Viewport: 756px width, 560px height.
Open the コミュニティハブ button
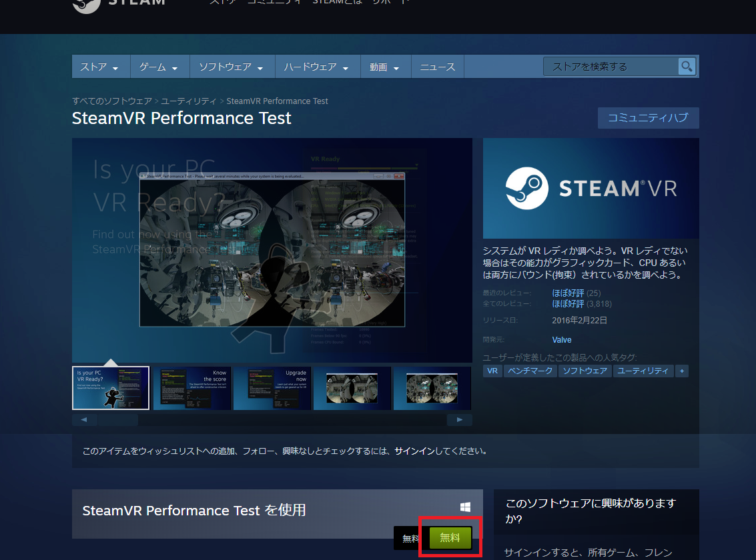pos(648,117)
